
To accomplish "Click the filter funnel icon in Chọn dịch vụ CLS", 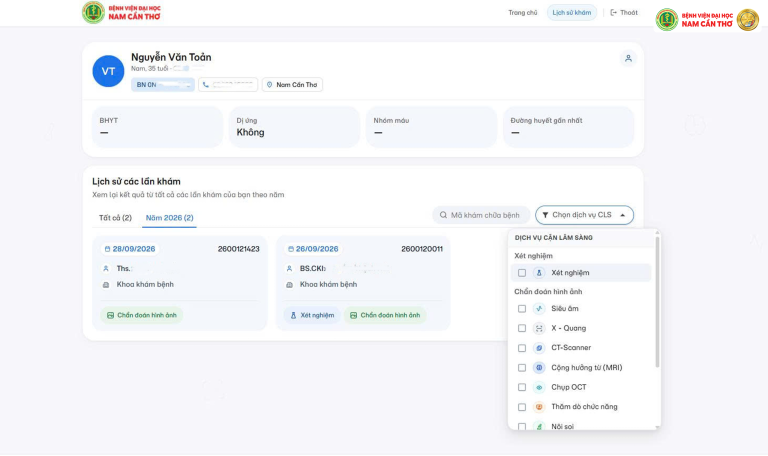I will click(545, 215).
